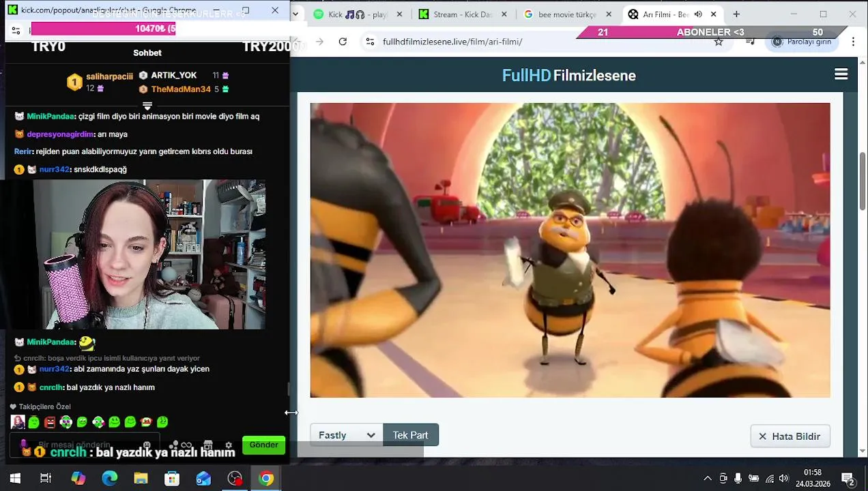The image size is (868, 491).
Task: Open the FullHD Filmizlesene hamburger menu
Action: (x=841, y=74)
